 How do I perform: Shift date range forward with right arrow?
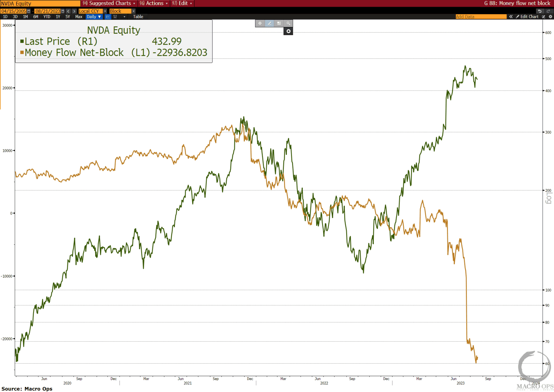coord(74,11)
